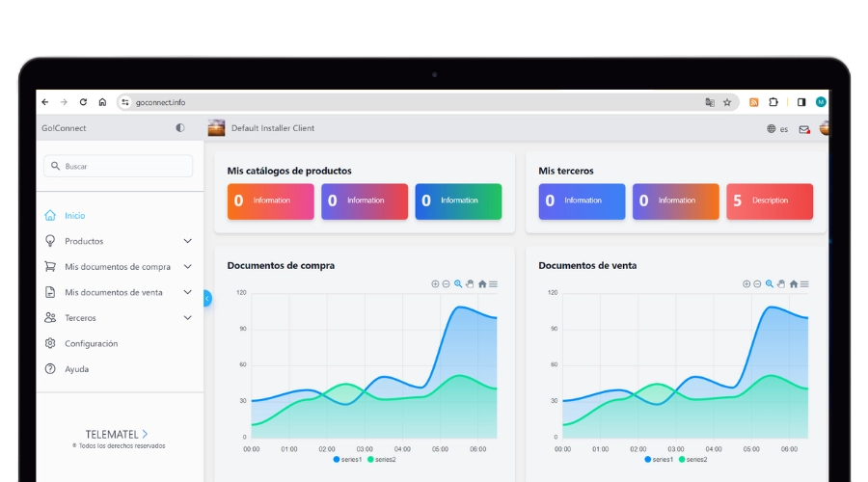
Task: Toggle dark mode contrast icon
Action: pyautogui.click(x=180, y=128)
